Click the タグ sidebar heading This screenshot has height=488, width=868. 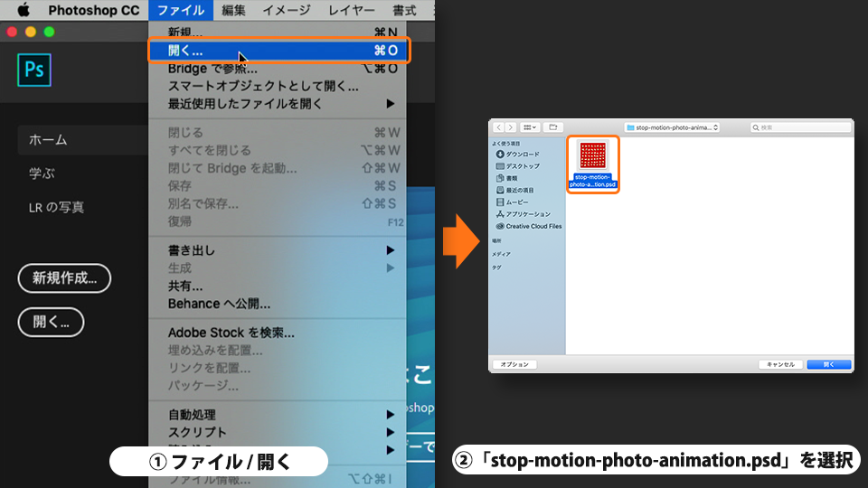[496, 267]
